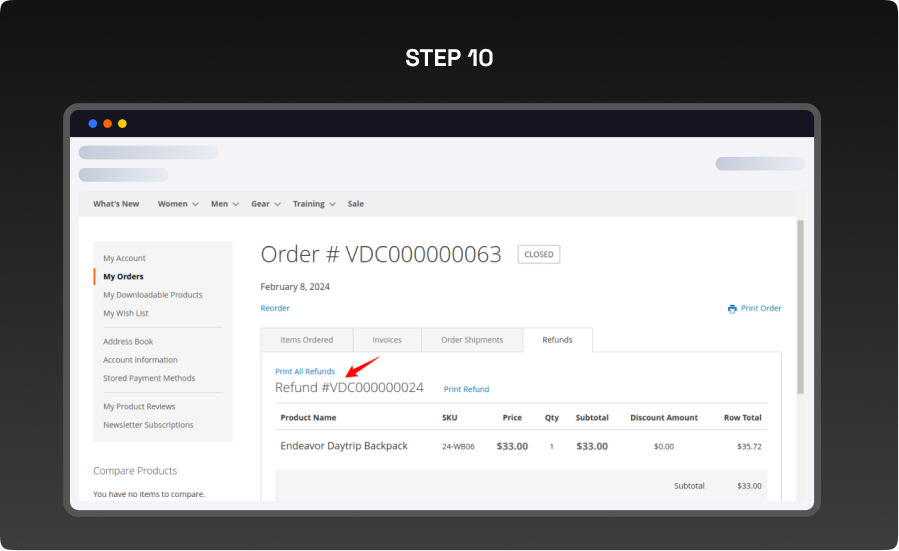Open the Order Shipments tab

(472, 340)
